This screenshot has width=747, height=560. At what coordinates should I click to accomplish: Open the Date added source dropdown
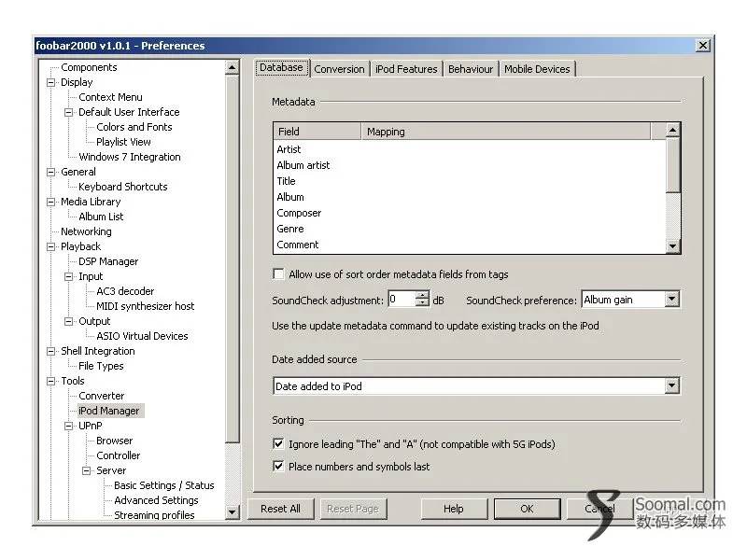coord(671,385)
